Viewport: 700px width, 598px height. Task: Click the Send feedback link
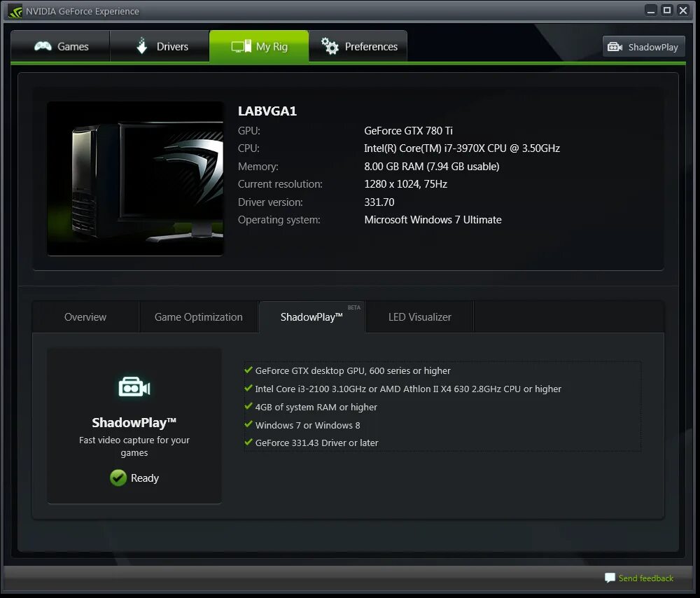(645, 578)
